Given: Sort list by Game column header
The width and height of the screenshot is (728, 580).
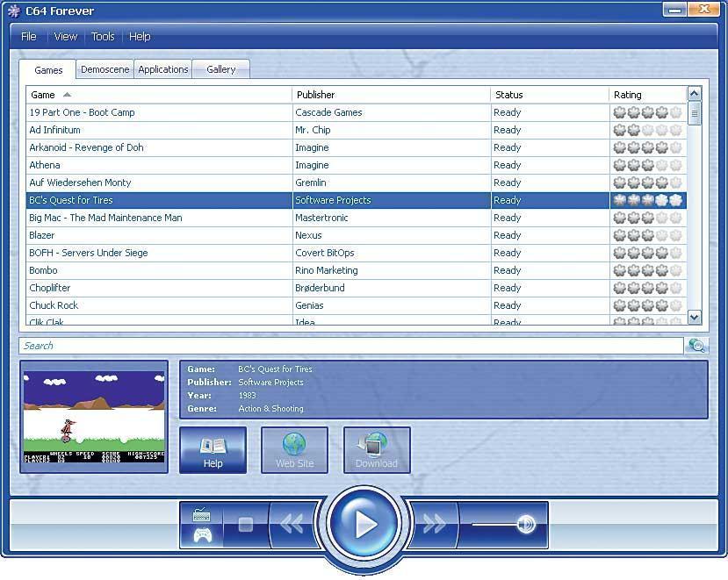Looking at the screenshot, I should coord(159,95).
